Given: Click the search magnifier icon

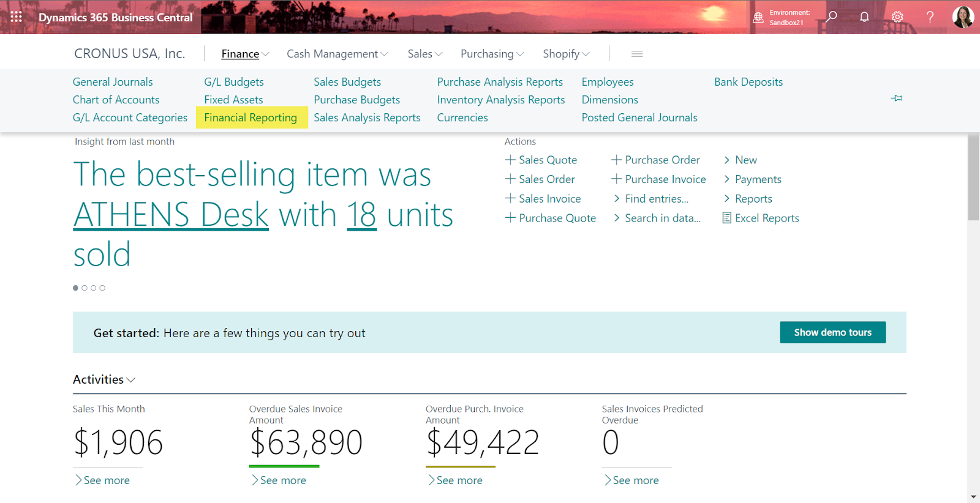Looking at the screenshot, I should click(831, 17).
